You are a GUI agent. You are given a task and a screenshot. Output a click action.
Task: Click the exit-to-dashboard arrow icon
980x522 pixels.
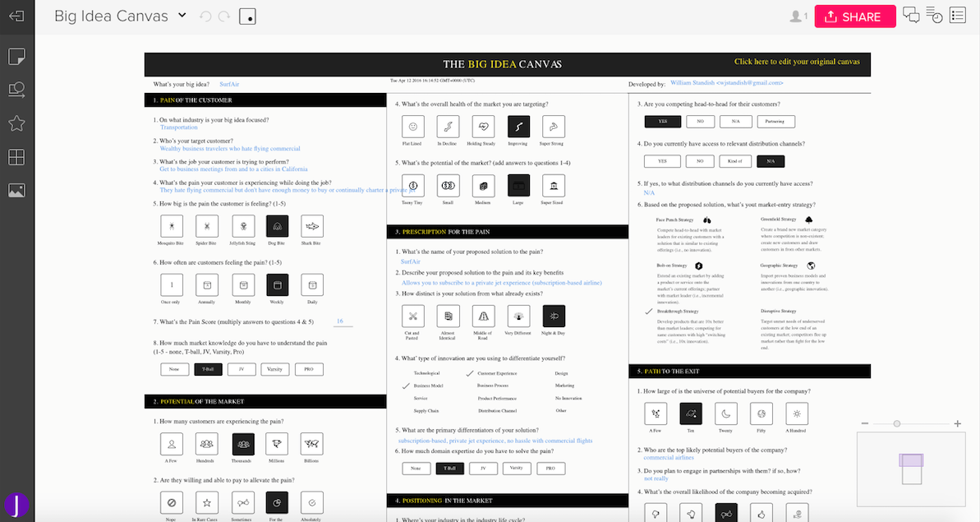click(x=16, y=16)
